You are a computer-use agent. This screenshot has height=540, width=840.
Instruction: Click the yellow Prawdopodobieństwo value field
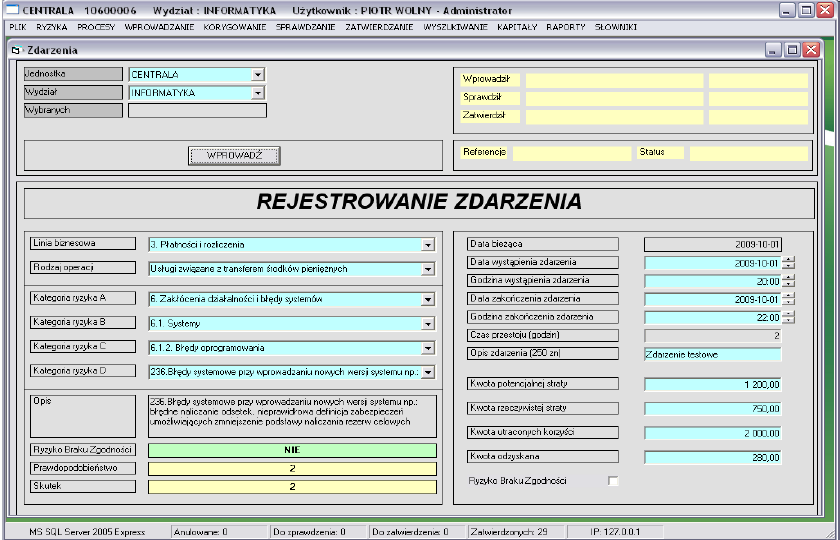point(292,469)
